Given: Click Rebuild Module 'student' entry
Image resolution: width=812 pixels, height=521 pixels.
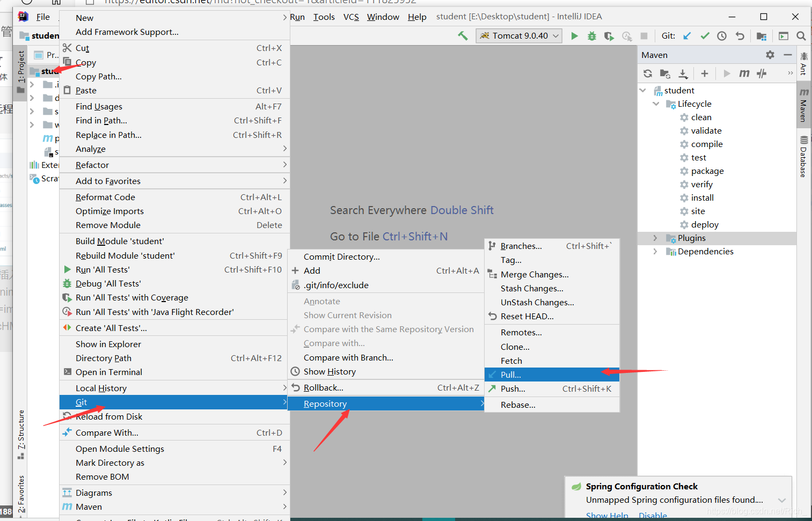Looking at the screenshot, I should click(174, 255).
